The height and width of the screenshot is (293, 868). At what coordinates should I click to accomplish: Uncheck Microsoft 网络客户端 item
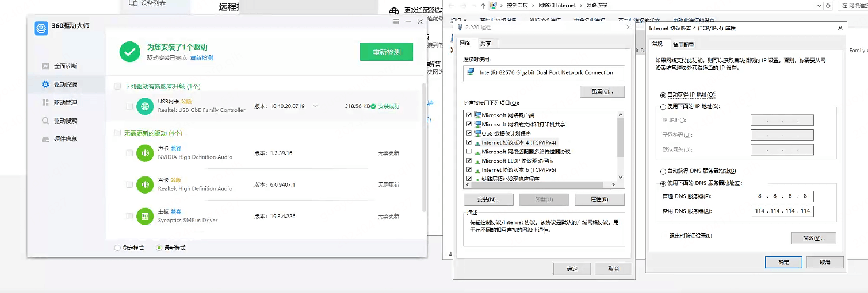click(469, 115)
